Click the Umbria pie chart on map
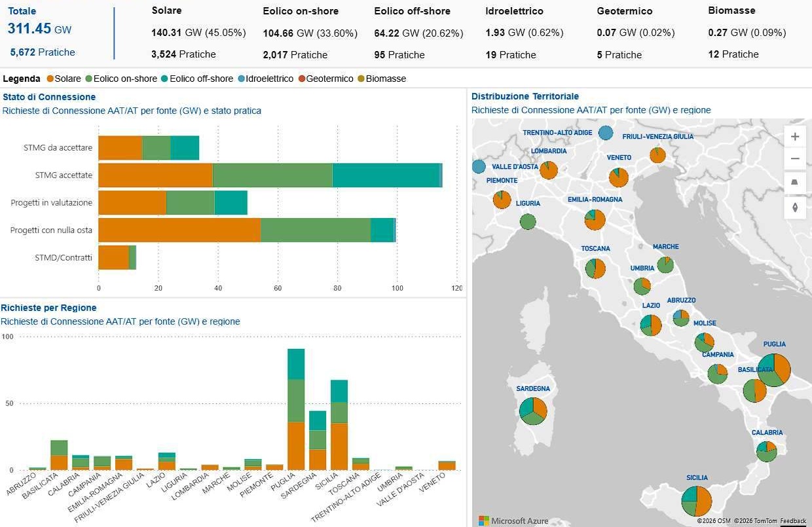Image resolution: width=812 pixels, height=527 pixels. click(642, 286)
